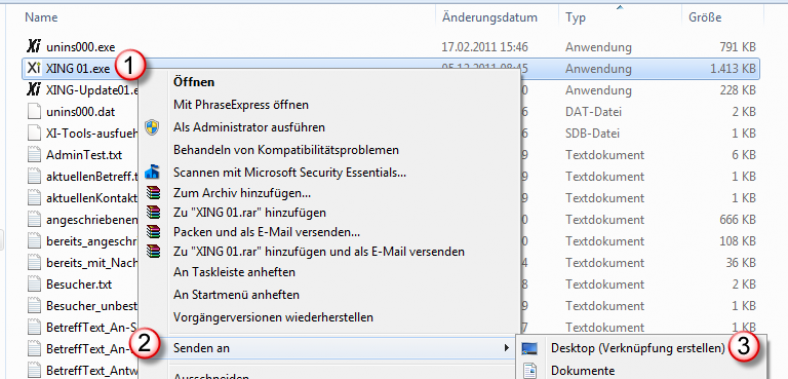The image size is (788, 379).
Task: Click the AdminTest.txt document icon
Action: [34, 154]
